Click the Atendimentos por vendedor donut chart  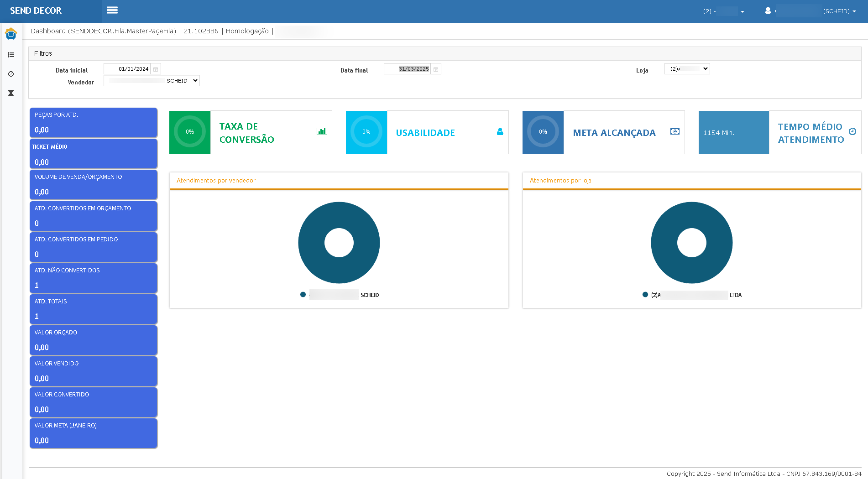(339, 243)
